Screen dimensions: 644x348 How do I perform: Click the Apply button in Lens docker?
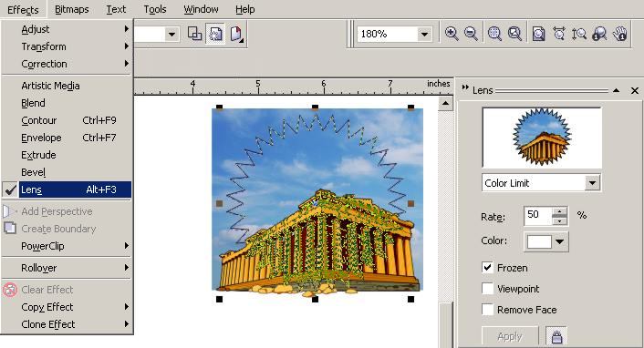click(x=510, y=336)
